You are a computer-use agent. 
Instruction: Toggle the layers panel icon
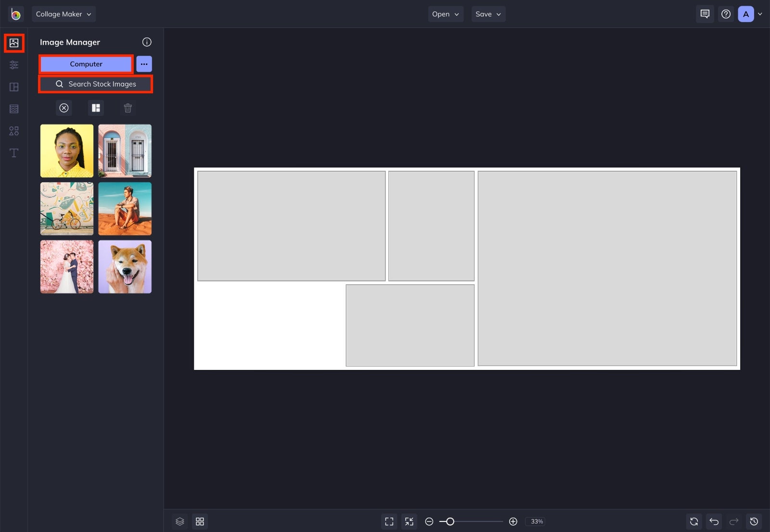click(180, 521)
